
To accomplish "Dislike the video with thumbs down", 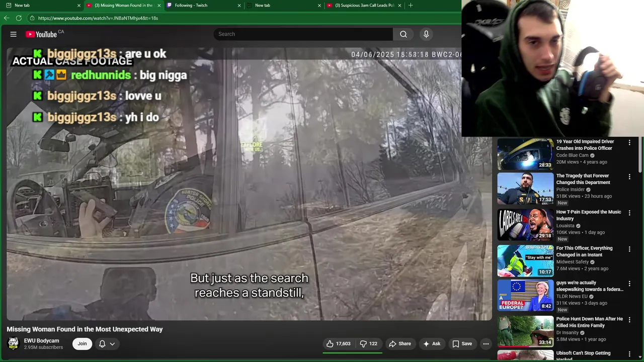I will click(368, 344).
